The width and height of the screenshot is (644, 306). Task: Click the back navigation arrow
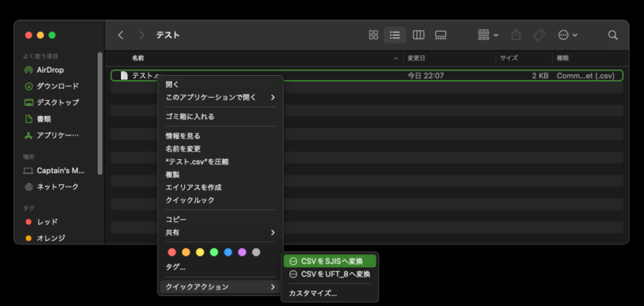point(121,35)
